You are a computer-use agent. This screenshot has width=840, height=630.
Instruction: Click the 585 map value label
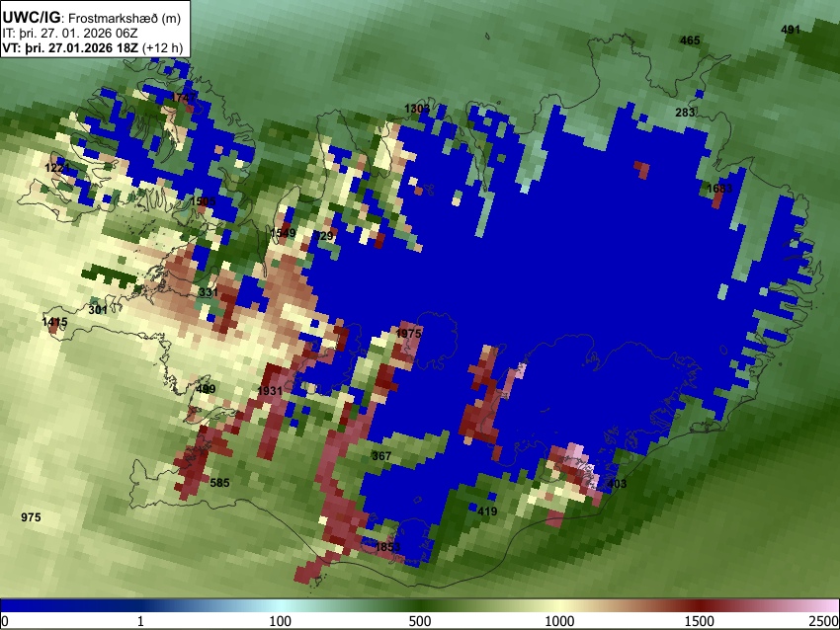pos(219,483)
